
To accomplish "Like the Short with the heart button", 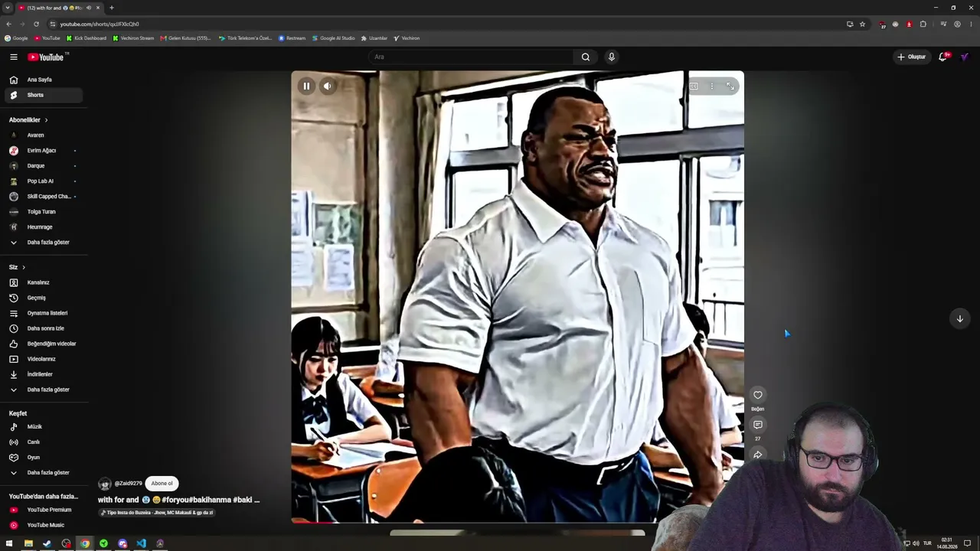I will coord(758,395).
